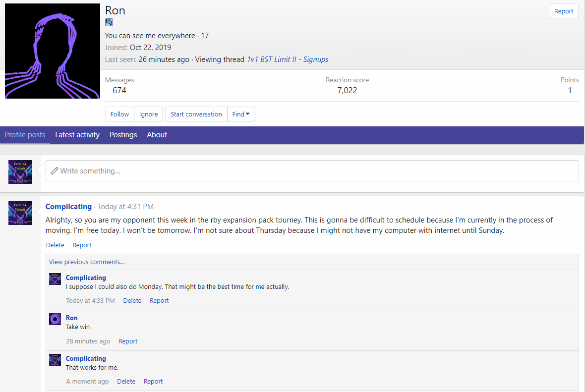The height and width of the screenshot is (392, 585).
Task: Open Complicating's name on 'That works for me' comment
Action: [86, 358]
